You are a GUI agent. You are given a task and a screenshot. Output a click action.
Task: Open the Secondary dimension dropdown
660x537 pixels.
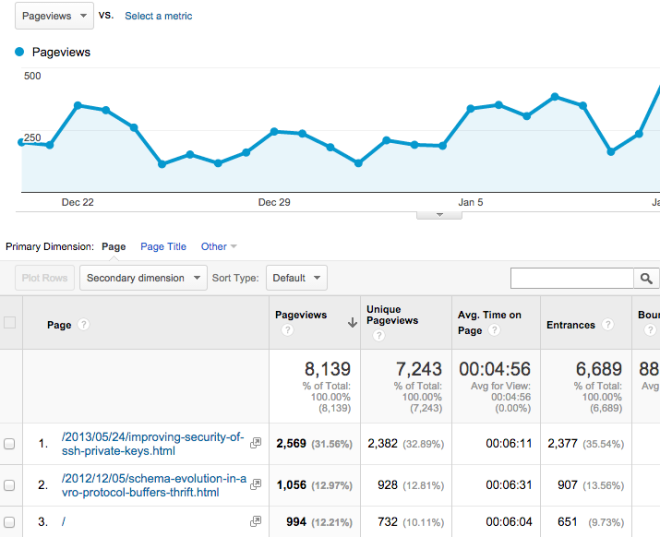[144, 278]
